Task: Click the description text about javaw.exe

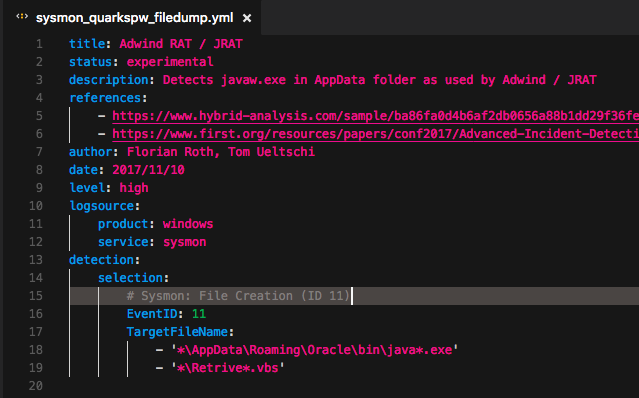Action: point(379,80)
